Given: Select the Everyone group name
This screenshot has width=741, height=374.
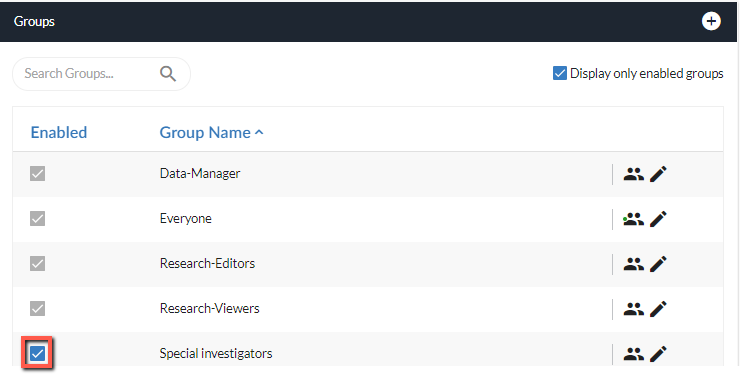Looking at the screenshot, I should [x=186, y=218].
